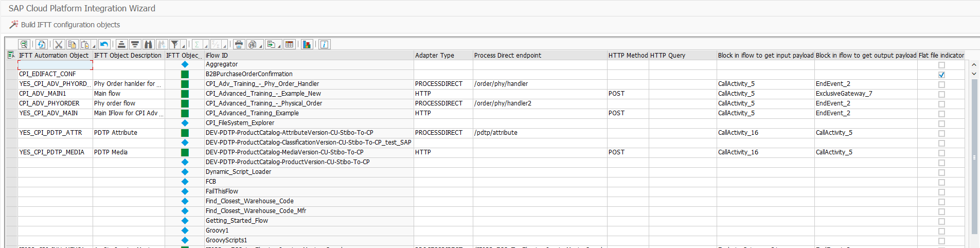The height and width of the screenshot is (248, 980).
Task: Click the Sort Ascending toolbar icon
Action: [x=121, y=44]
